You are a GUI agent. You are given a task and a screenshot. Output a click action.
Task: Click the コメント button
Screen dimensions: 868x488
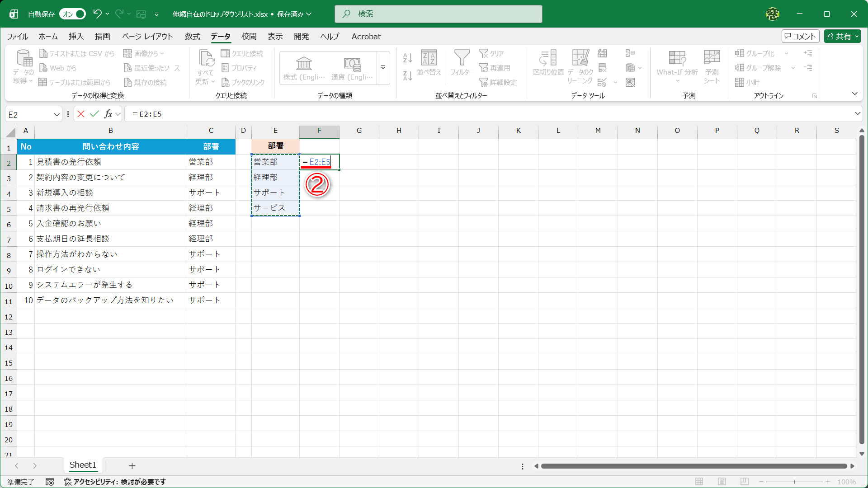pos(800,36)
